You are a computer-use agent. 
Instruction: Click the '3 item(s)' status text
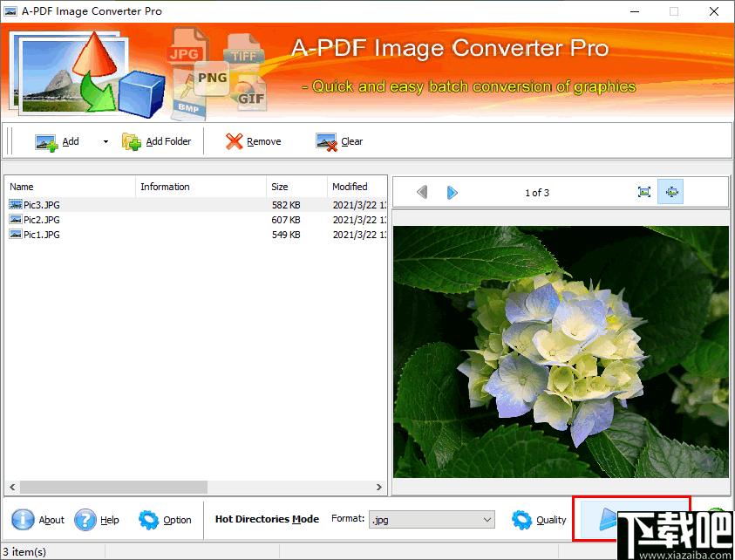click(x=24, y=552)
